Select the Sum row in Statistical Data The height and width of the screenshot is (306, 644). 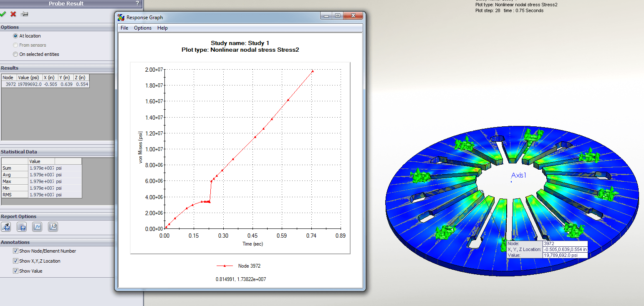click(42, 168)
